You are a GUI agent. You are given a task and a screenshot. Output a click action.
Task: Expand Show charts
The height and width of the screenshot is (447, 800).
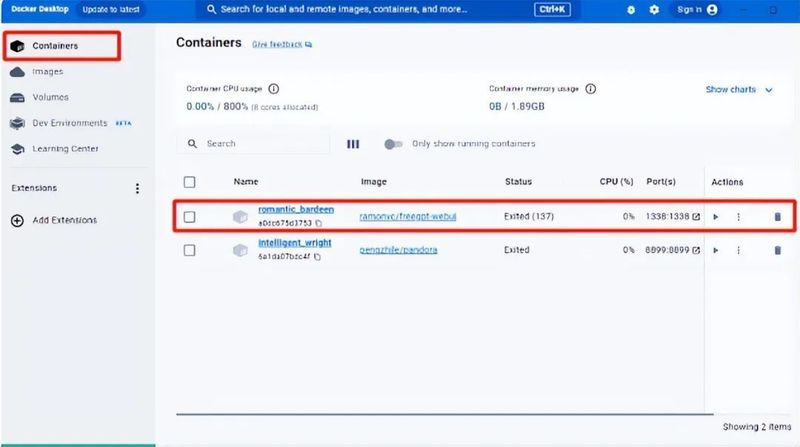click(x=739, y=89)
